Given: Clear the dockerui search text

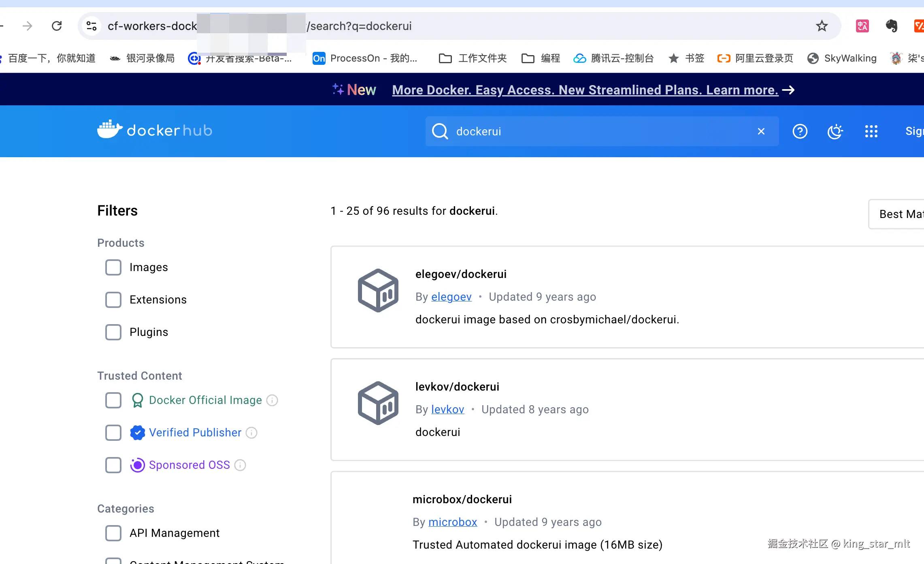Looking at the screenshot, I should [761, 131].
